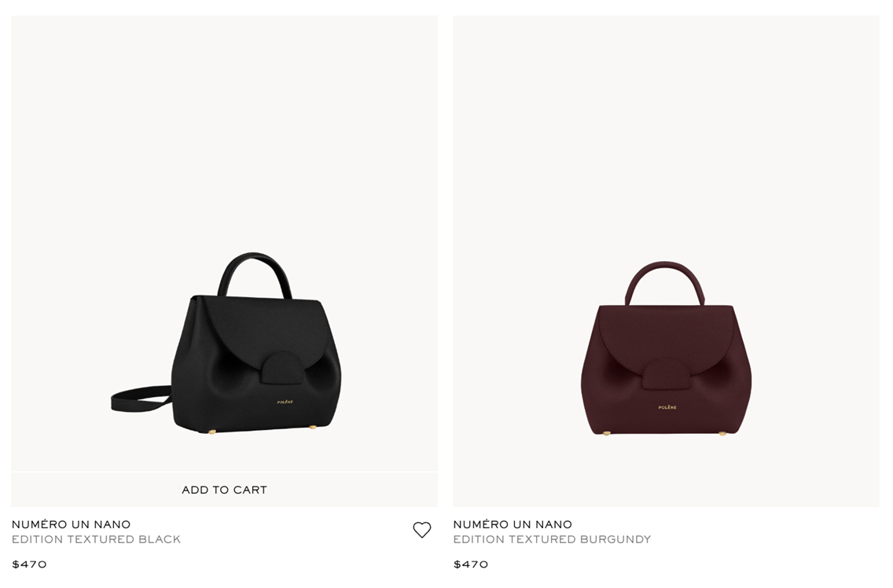This screenshot has width=893, height=588.
Task: Click the black bag's shoulder strap
Action: (x=140, y=398)
